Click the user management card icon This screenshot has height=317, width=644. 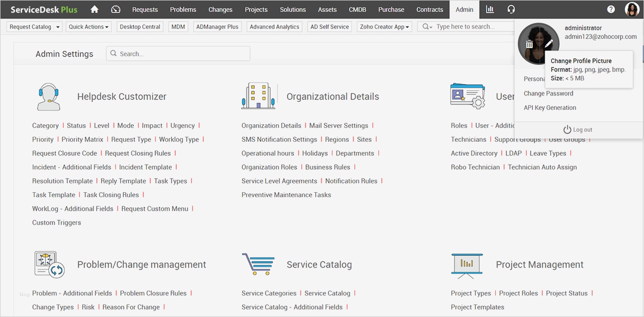point(468,96)
